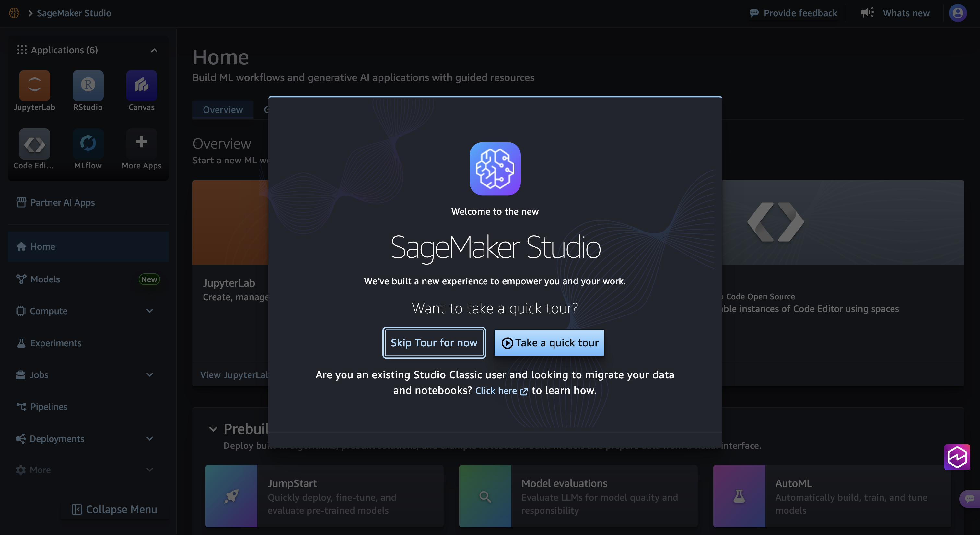
Task: Click the Model evaluations card title
Action: coord(564,483)
